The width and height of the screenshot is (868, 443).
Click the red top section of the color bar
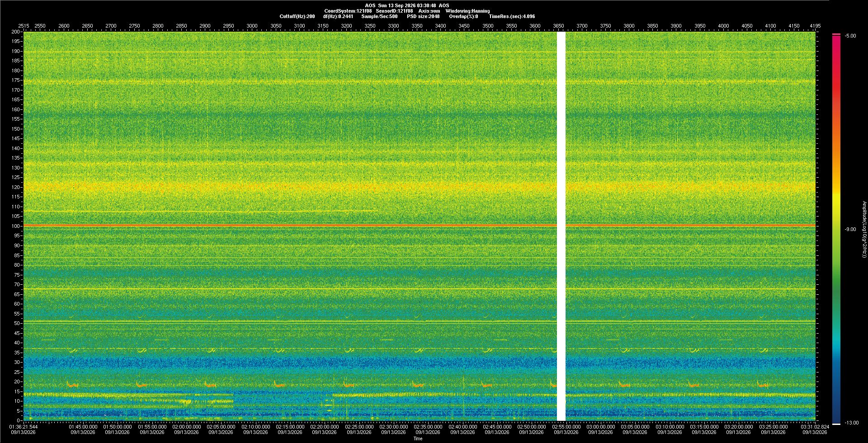(x=836, y=68)
